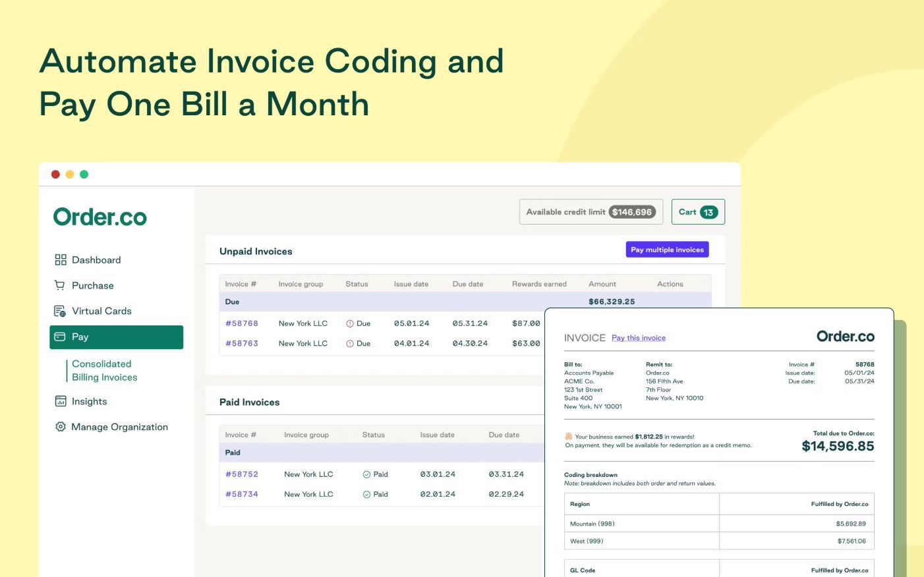Click the Issue date column header in Unpaid table
Viewport: 924px width, 577px height.
point(411,284)
